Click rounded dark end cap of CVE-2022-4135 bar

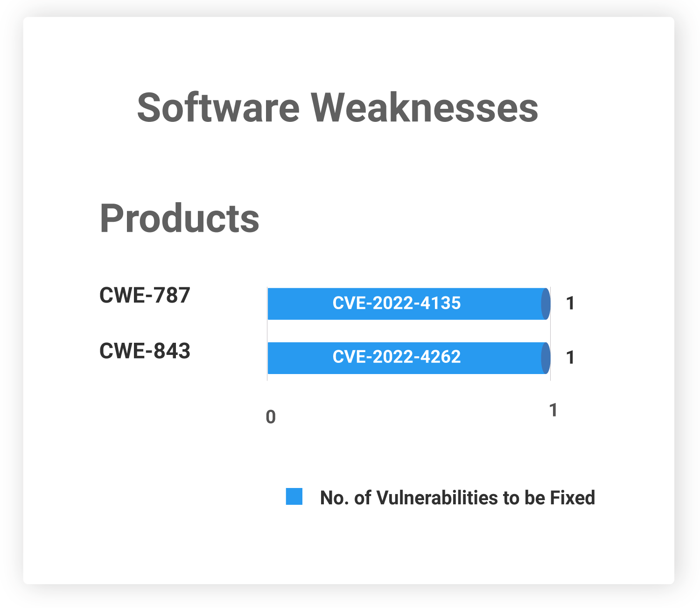pyautogui.click(x=546, y=304)
